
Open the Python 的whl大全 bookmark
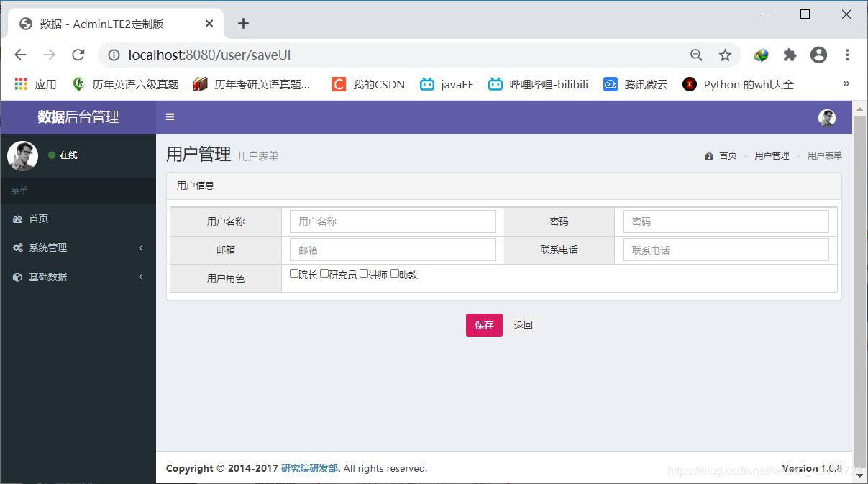pos(738,84)
